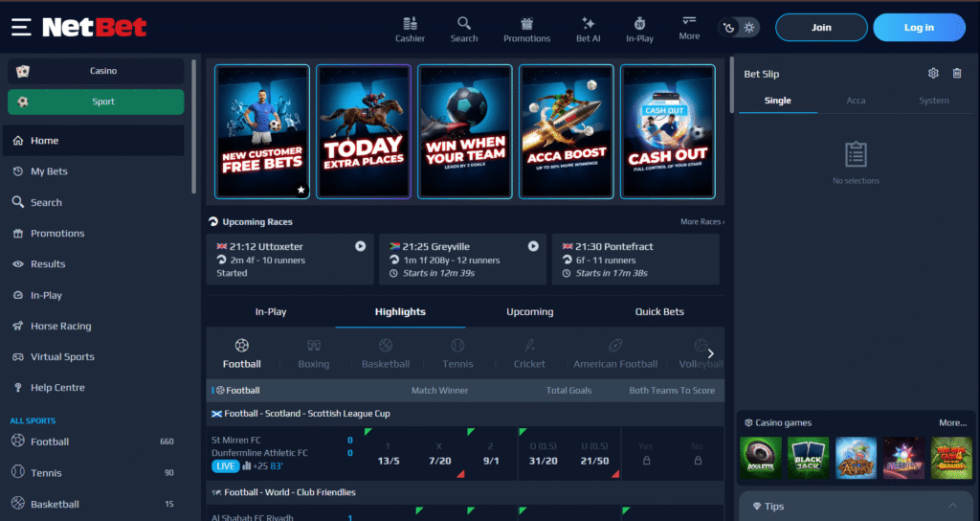Image resolution: width=980 pixels, height=521 pixels.
Task: Select Under 0.5 goals odds 21/50
Action: (594, 454)
